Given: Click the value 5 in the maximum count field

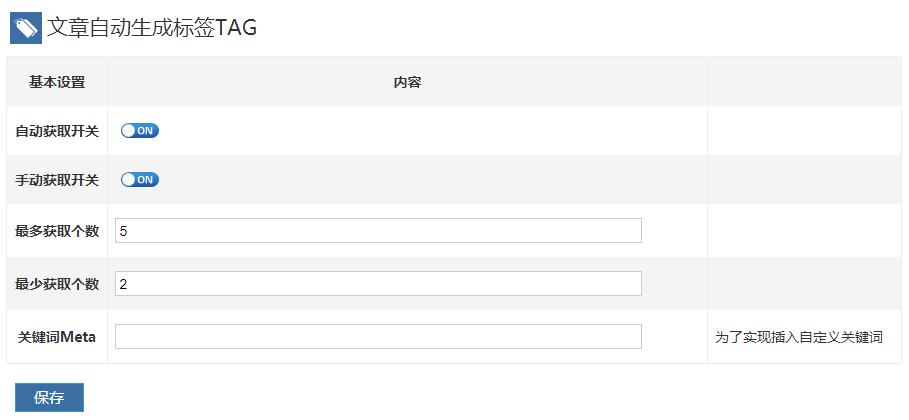Looking at the screenshot, I should tap(123, 231).
